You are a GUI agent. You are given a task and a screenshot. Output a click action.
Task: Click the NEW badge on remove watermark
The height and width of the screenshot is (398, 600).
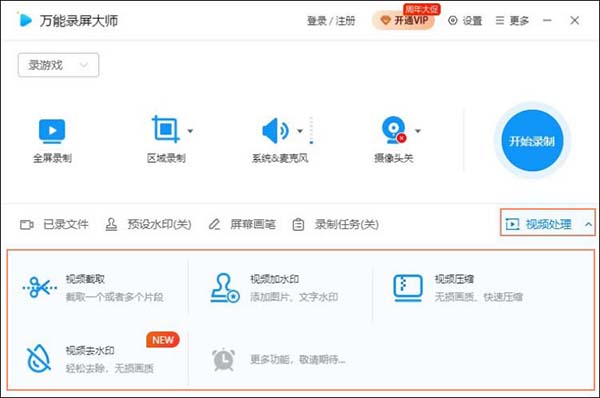[163, 340]
